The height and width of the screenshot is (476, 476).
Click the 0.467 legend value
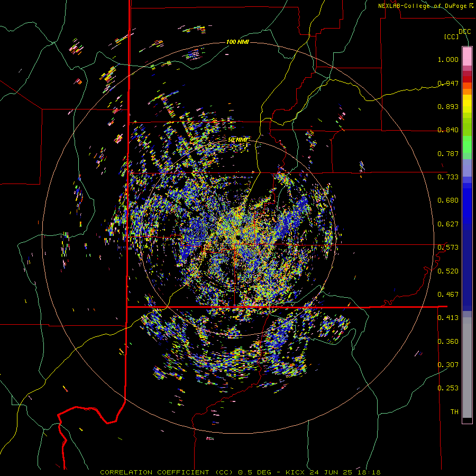pos(448,295)
